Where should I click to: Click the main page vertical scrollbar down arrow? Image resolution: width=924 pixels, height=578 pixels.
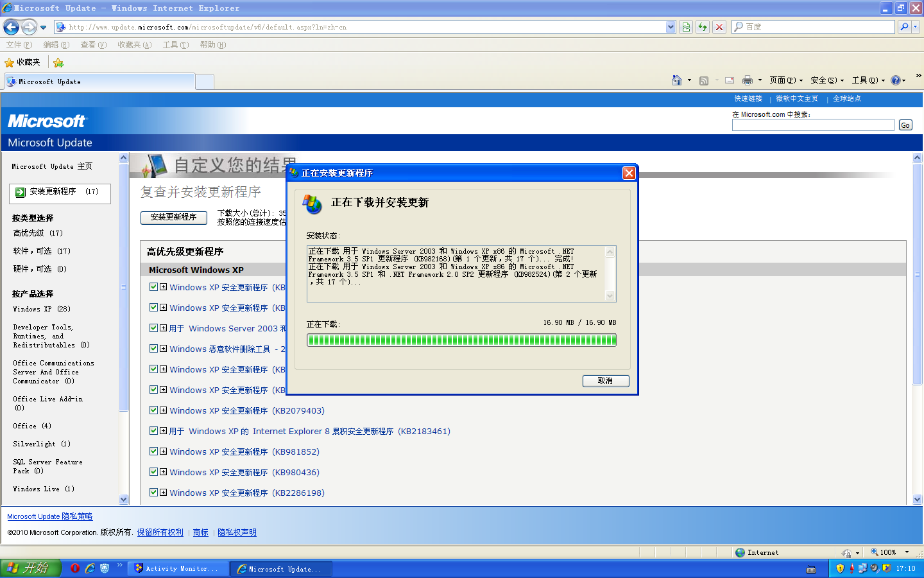(917, 499)
